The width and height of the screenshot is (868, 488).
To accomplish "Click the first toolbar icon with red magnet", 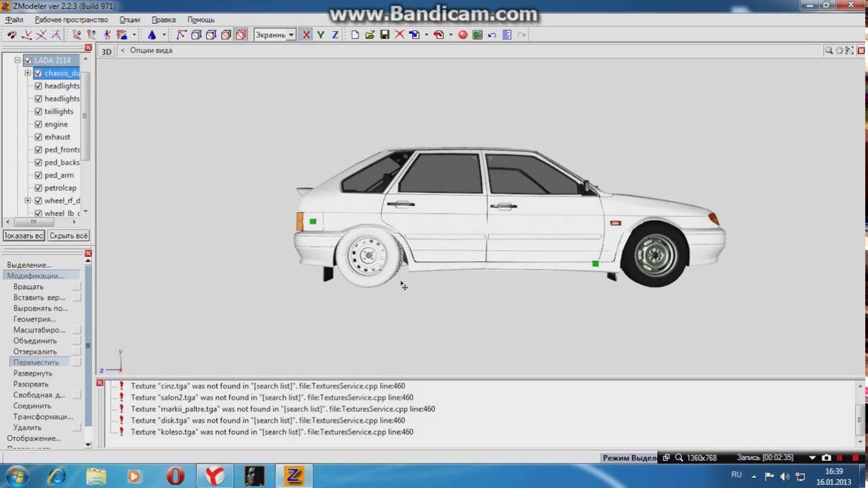I will click(x=12, y=35).
